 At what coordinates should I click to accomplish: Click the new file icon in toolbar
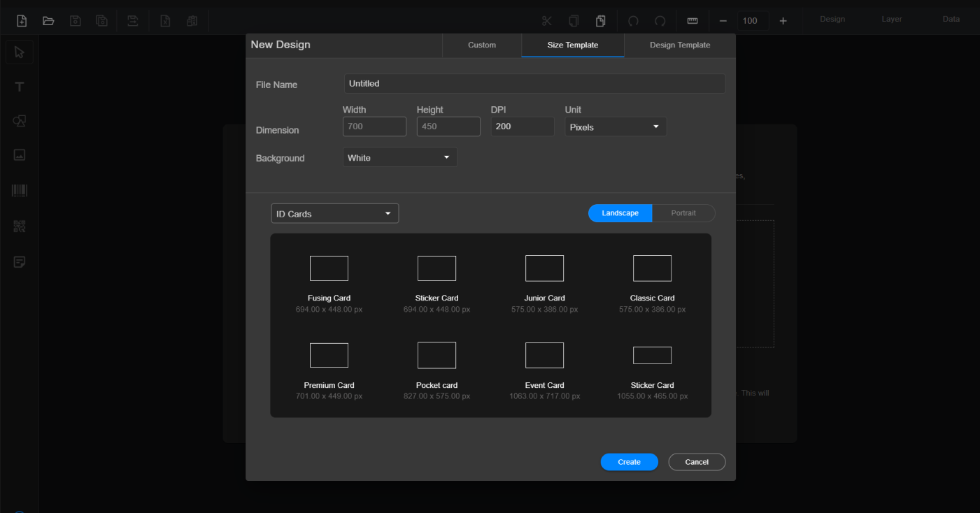22,21
